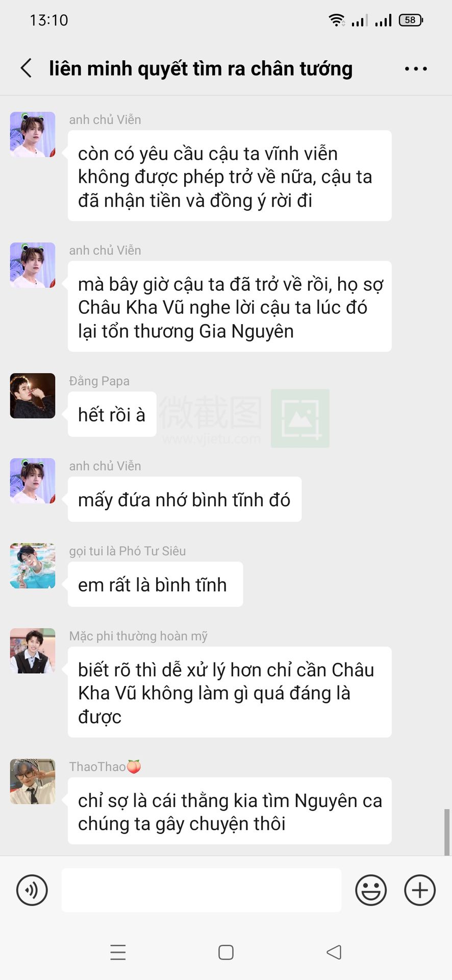Open Đặng Papa's profile avatar
This screenshot has width=452, height=980.
[x=33, y=396]
